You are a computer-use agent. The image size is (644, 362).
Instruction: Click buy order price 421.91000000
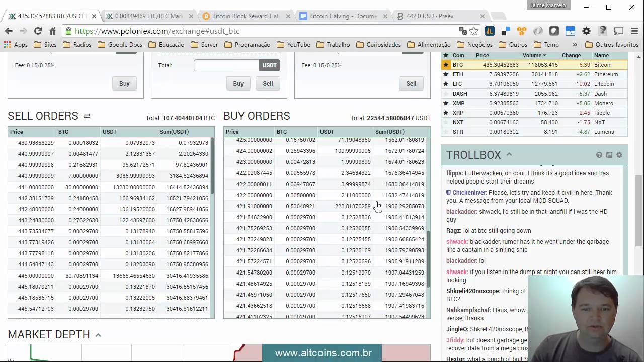[x=254, y=206]
